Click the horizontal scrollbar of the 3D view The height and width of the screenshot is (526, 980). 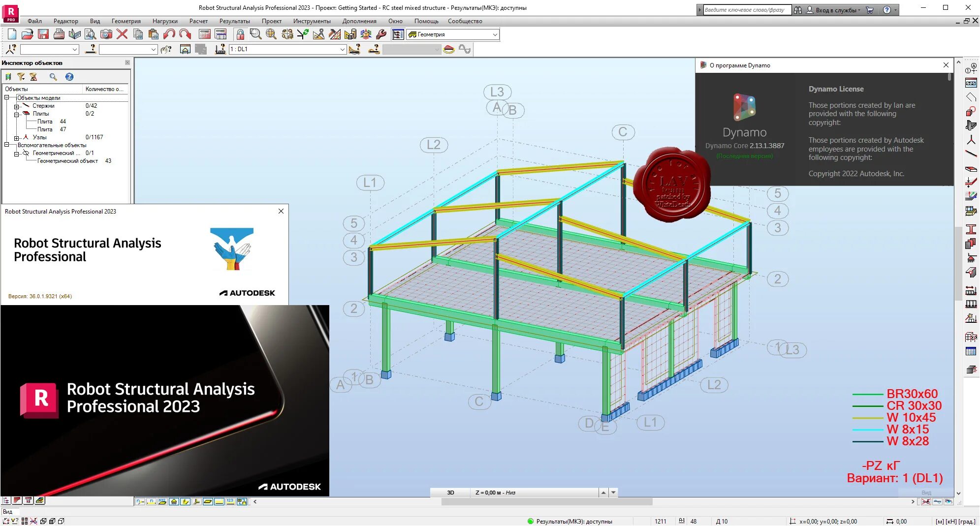coord(547,502)
